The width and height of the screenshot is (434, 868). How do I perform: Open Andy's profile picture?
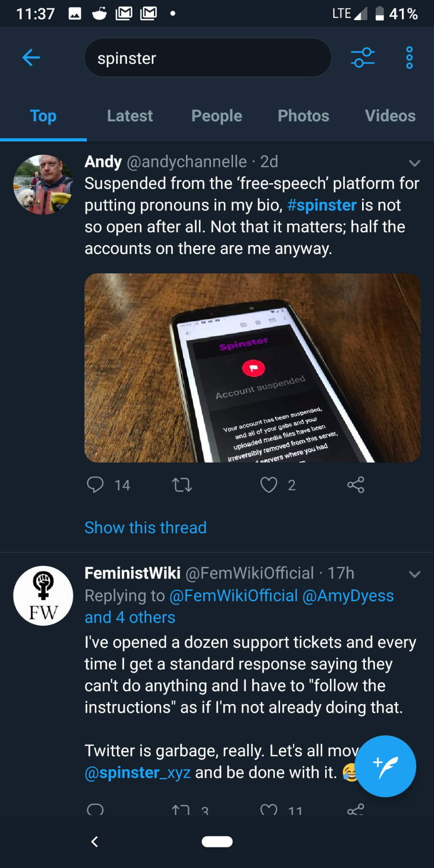click(43, 185)
